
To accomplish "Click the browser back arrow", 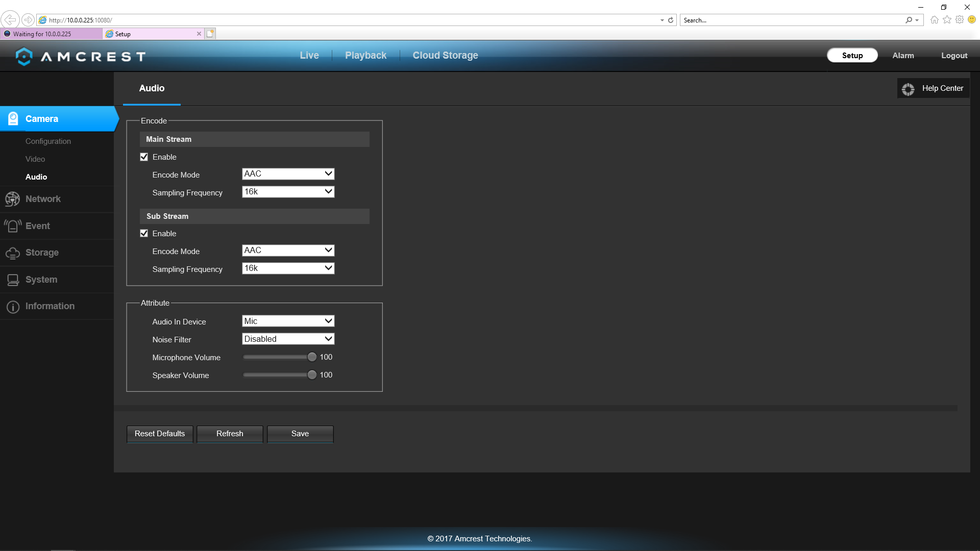I will pos(10,20).
